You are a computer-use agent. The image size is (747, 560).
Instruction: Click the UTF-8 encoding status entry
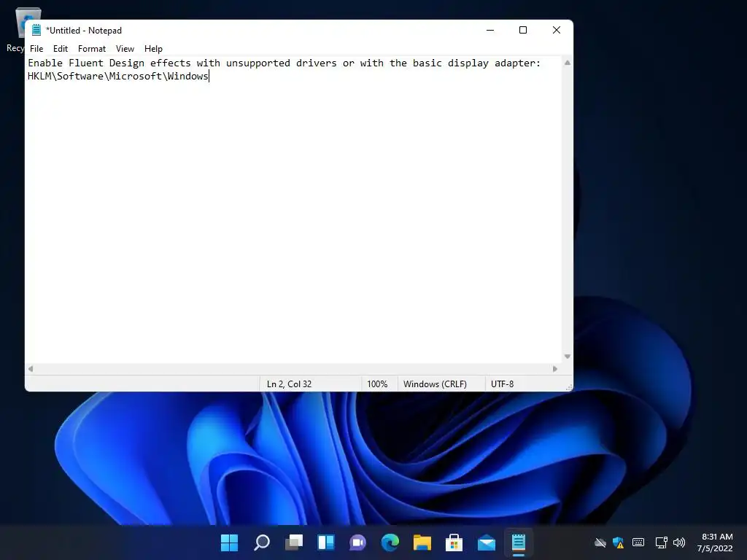pos(502,384)
